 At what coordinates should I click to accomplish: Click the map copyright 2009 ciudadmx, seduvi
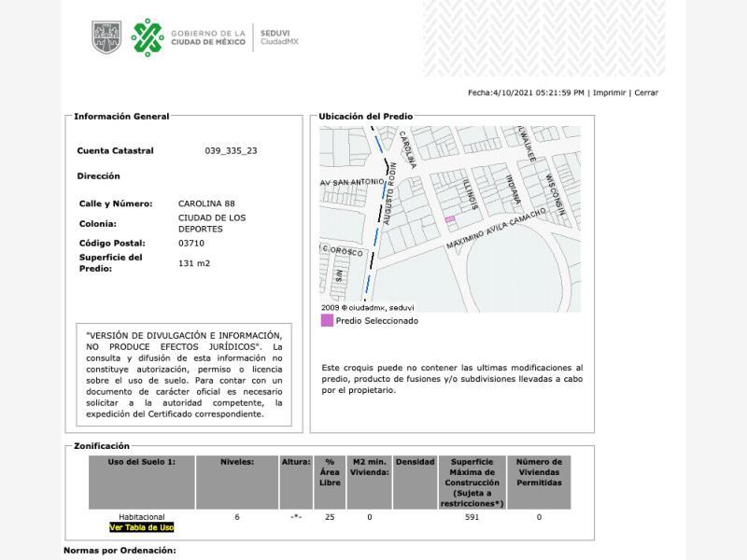[367, 308]
